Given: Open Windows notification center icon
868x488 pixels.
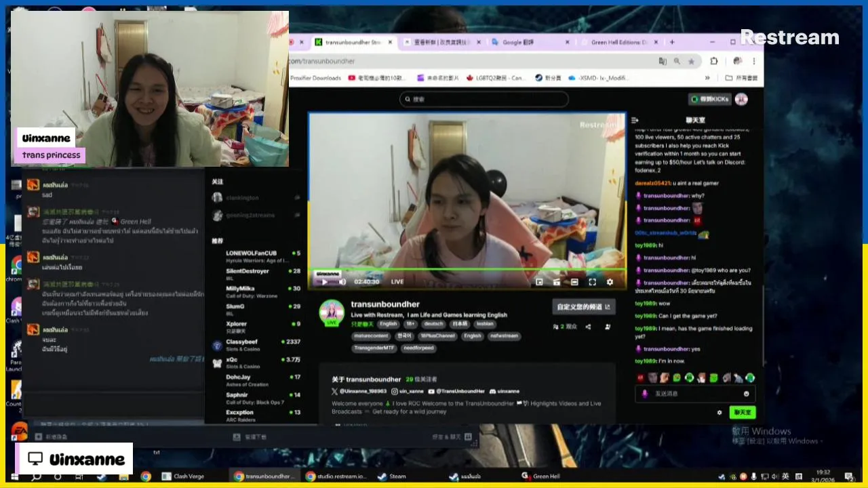Looking at the screenshot, I should point(847,476).
